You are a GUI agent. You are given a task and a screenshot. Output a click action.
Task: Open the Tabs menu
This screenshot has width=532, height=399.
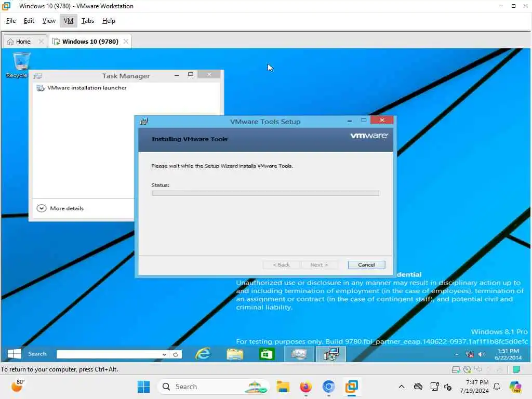click(x=87, y=21)
